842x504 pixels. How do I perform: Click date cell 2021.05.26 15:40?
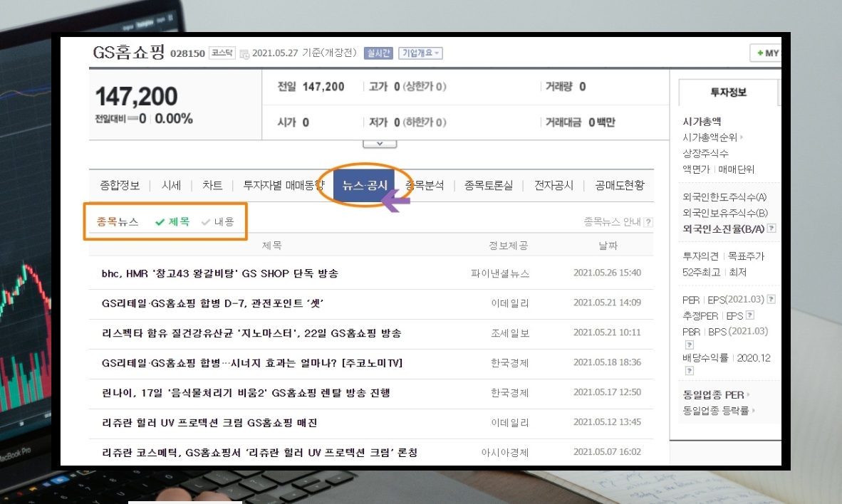pyautogui.click(x=608, y=273)
